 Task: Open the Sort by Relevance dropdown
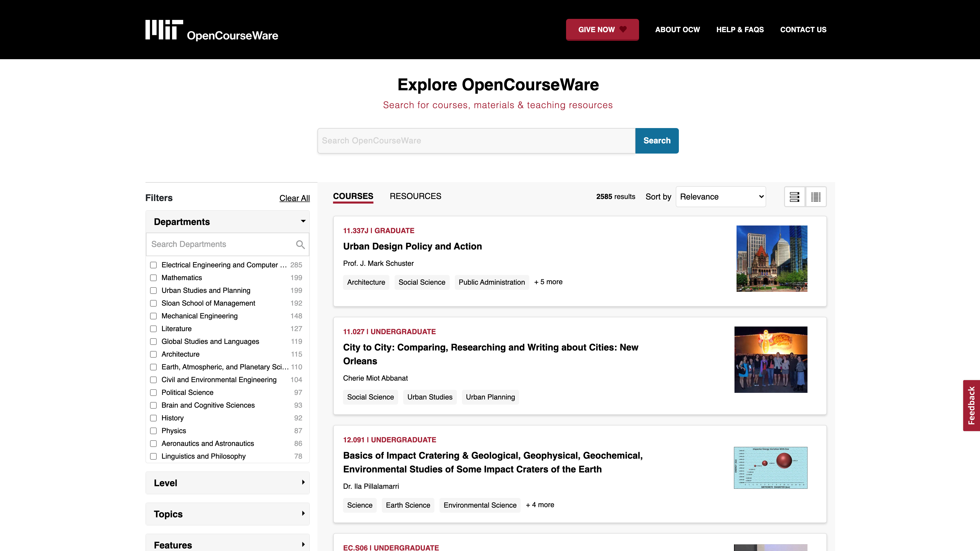[720, 197]
